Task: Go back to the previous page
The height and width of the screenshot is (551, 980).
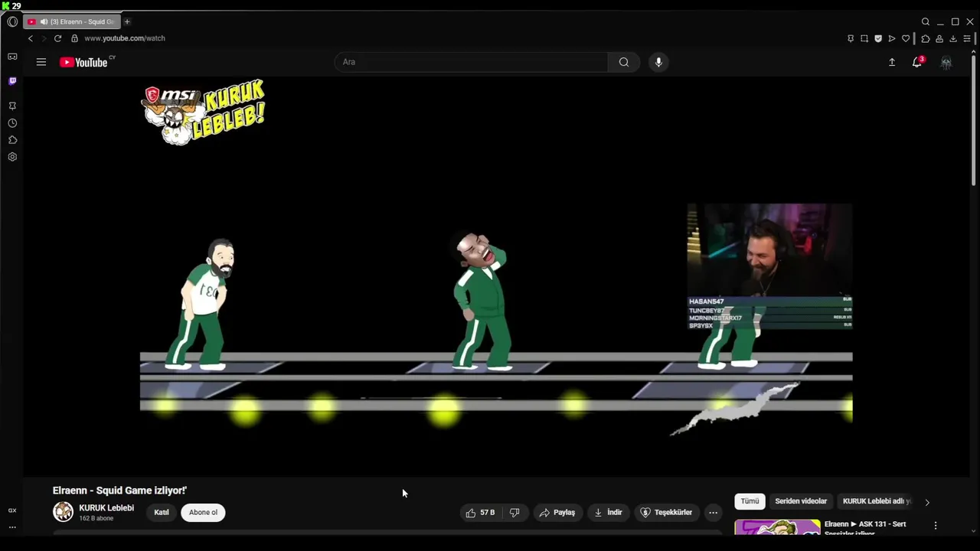Action: tap(31, 38)
